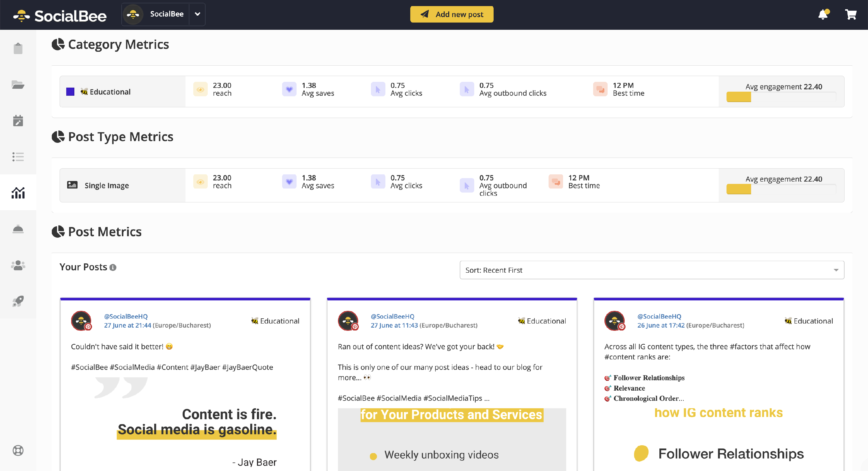Viewport: 868px width, 471px height.
Task: Click the Your Posts heading
Action: (83, 267)
